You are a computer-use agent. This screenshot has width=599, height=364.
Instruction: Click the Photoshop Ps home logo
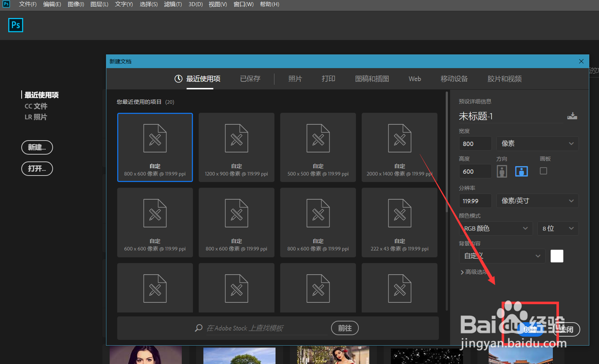tap(16, 25)
